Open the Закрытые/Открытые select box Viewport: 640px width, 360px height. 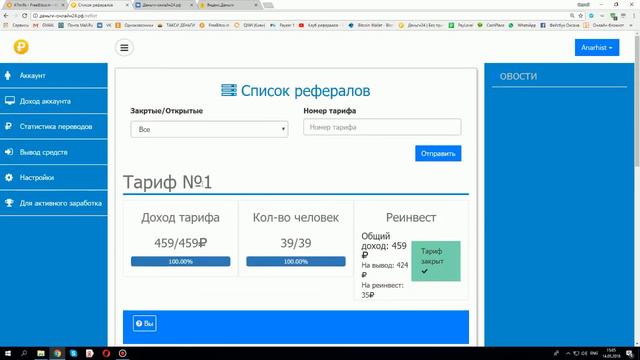pos(209,129)
